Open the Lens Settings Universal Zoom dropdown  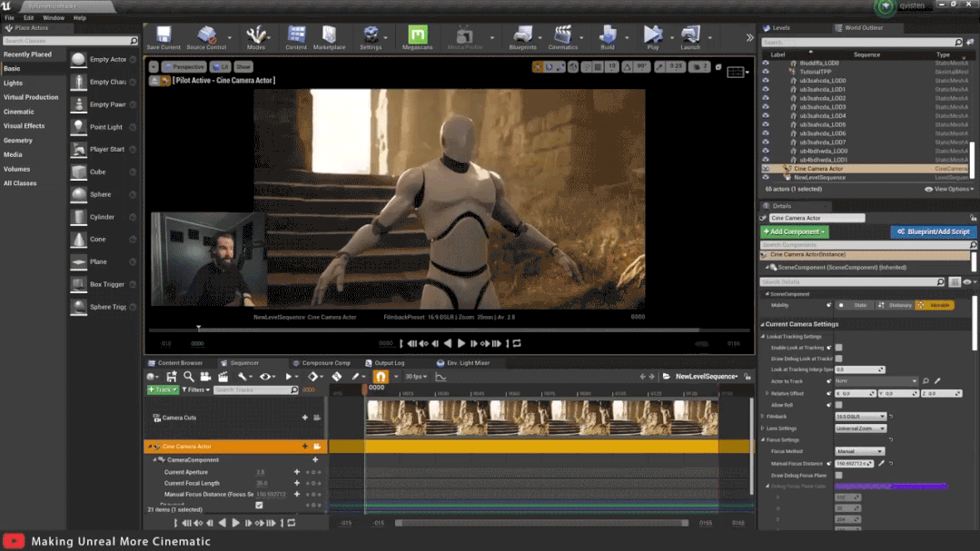click(x=861, y=428)
